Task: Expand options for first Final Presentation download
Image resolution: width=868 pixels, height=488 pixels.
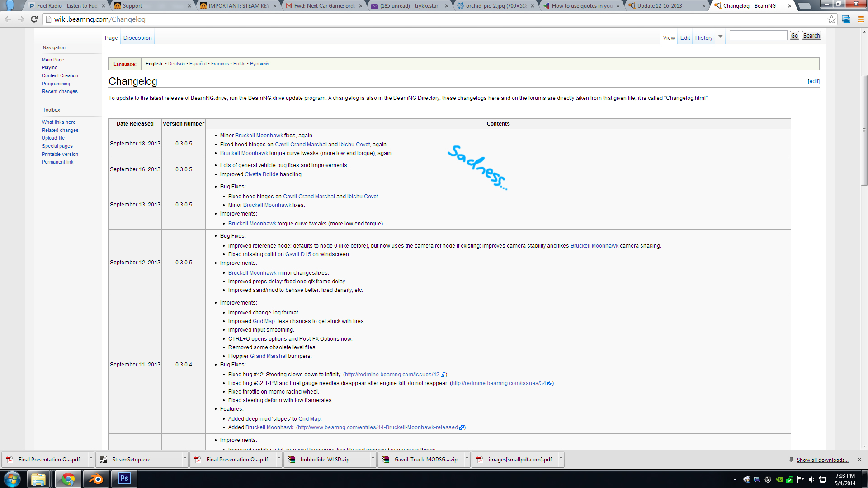Action: coord(91,460)
